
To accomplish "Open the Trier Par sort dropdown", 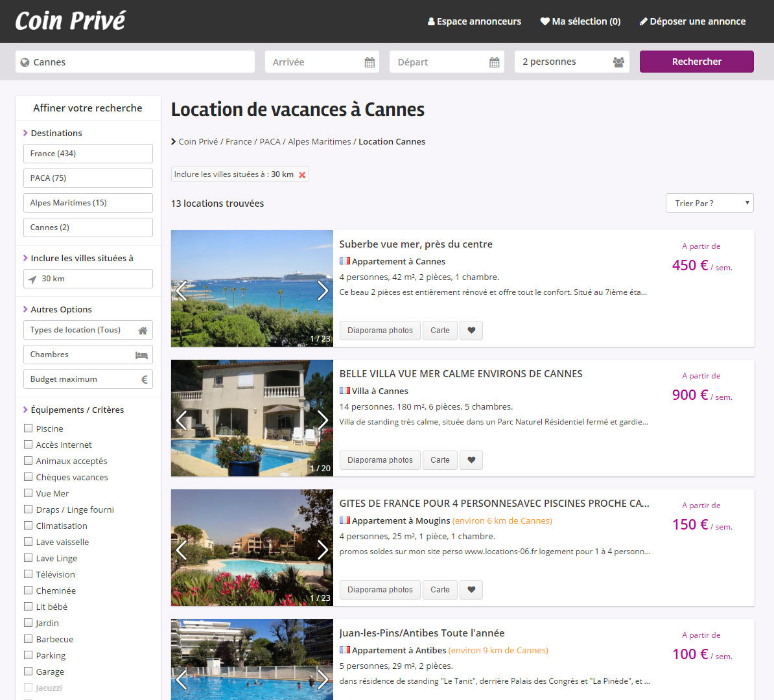I will 709,203.
